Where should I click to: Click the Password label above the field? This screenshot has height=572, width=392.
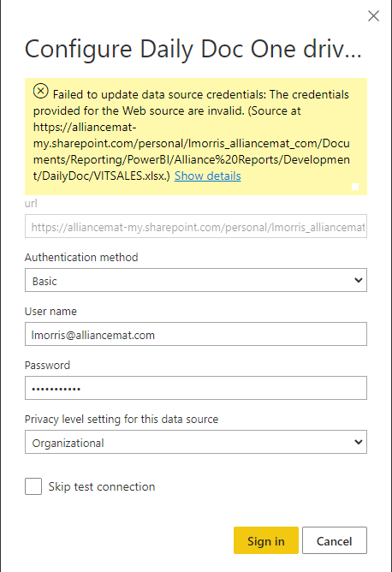click(47, 365)
